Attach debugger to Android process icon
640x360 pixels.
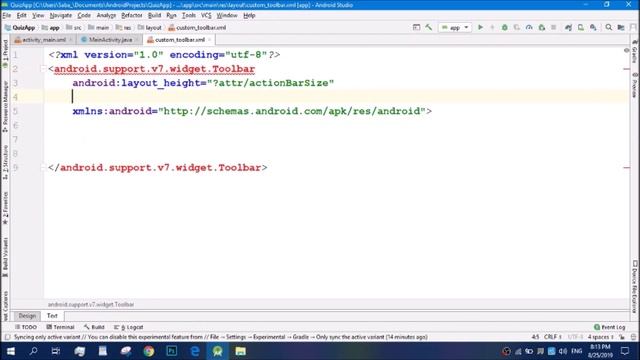(x=542, y=27)
